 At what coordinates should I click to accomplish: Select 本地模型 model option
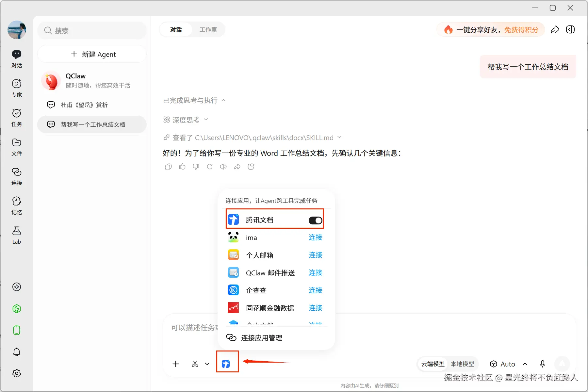[462, 364]
